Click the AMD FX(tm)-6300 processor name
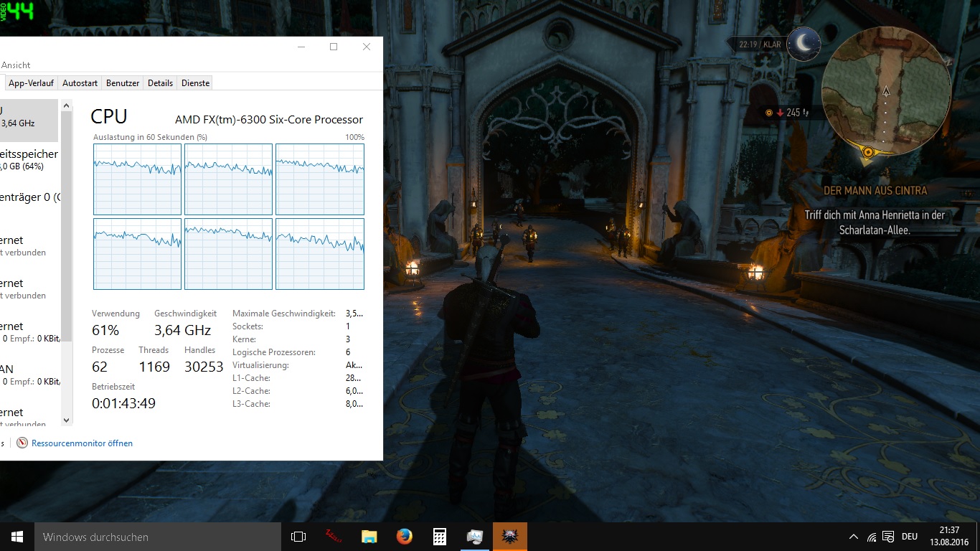The height and width of the screenshot is (551, 980). point(269,120)
